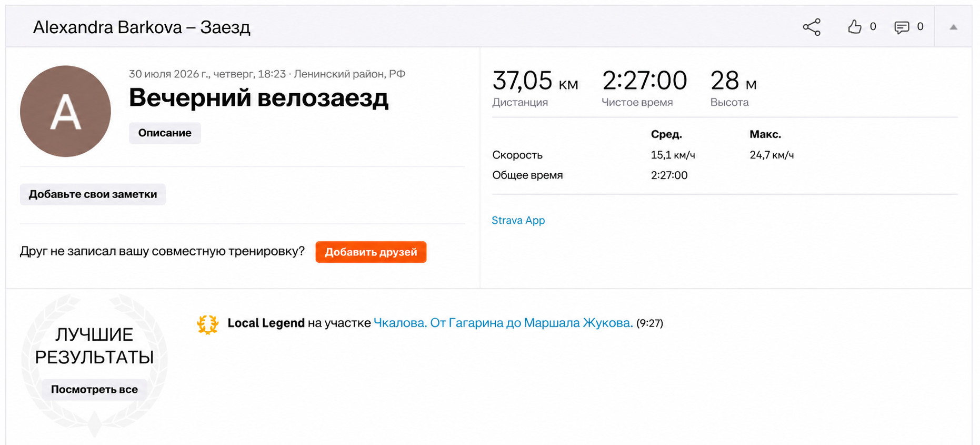The height and width of the screenshot is (445, 980).
Task: Open the Strava App link
Action: click(x=518, y=221)
